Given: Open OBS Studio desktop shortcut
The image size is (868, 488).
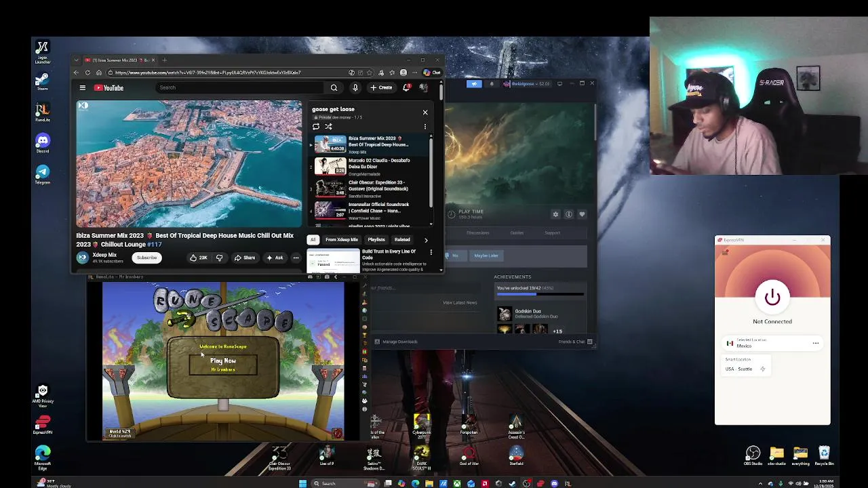Looking at the screenshot, I should point(753,455).
